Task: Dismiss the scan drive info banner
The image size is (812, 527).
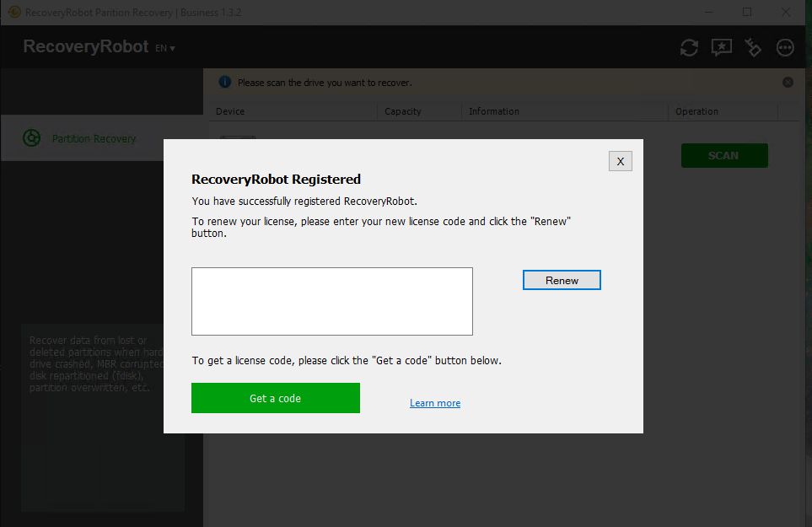Action: [x=788, y=83]
